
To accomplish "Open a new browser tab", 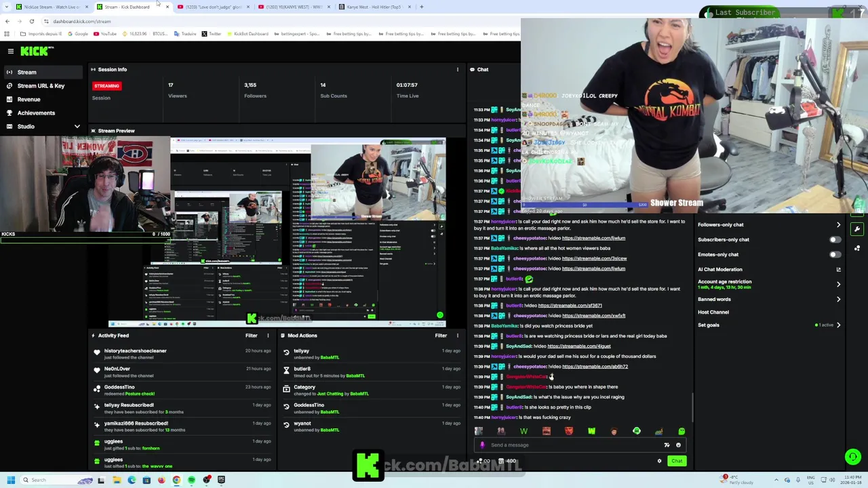I will coord(421,7).
